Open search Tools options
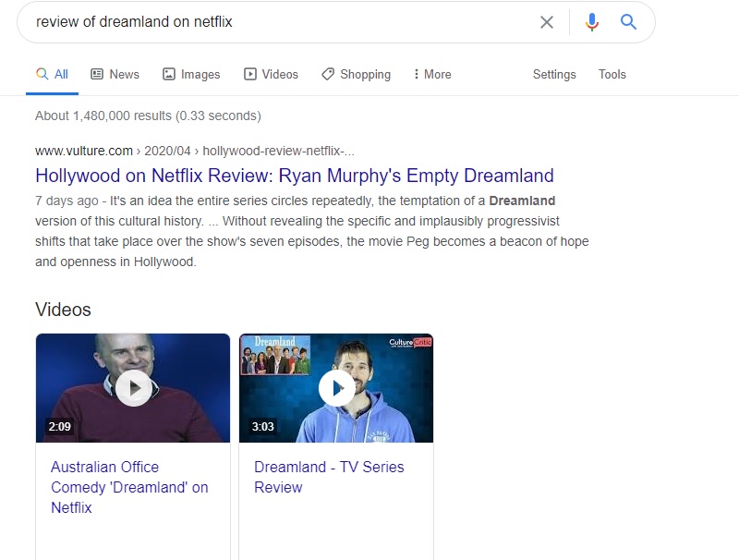The height and width of the screenshot is (560, 739). coord(612,75)
